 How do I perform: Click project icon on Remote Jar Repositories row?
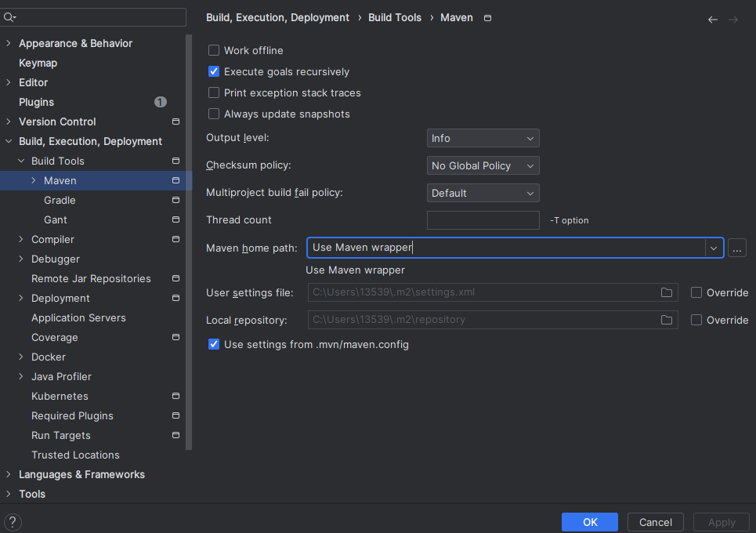pos(176,278)
